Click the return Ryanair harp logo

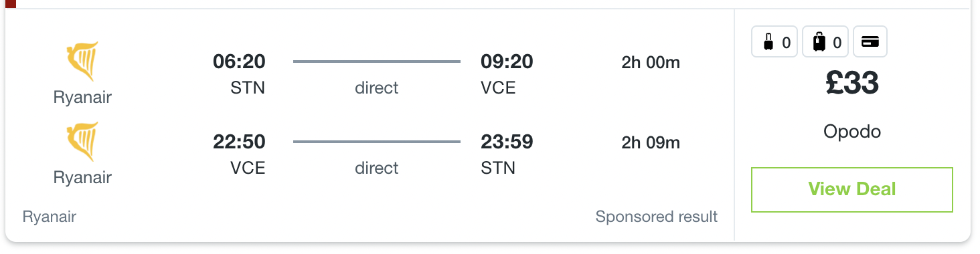[82, 142]
